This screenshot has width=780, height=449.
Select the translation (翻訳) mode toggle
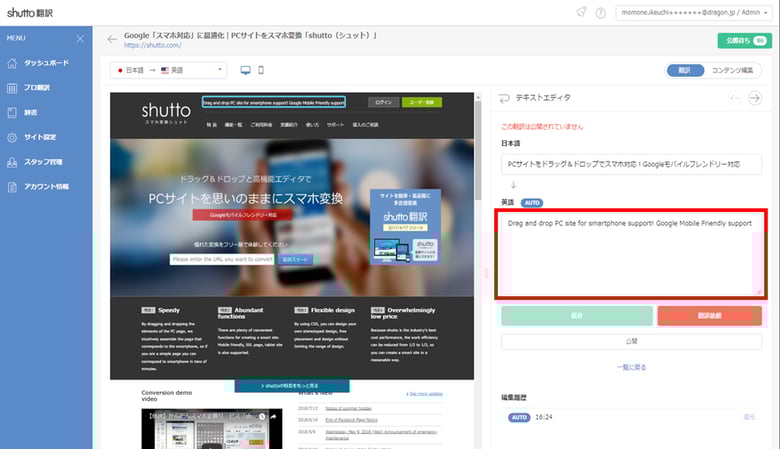(685, 70)
